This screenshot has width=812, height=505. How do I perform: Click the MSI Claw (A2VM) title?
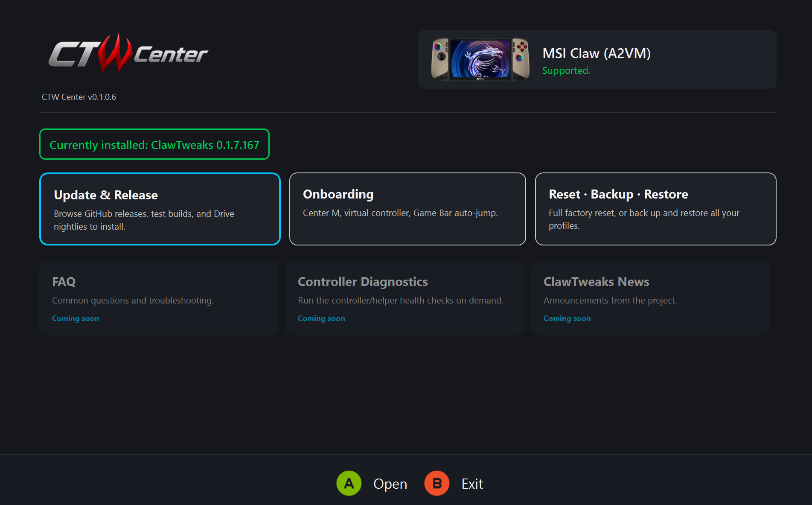(x=597, y=53)
